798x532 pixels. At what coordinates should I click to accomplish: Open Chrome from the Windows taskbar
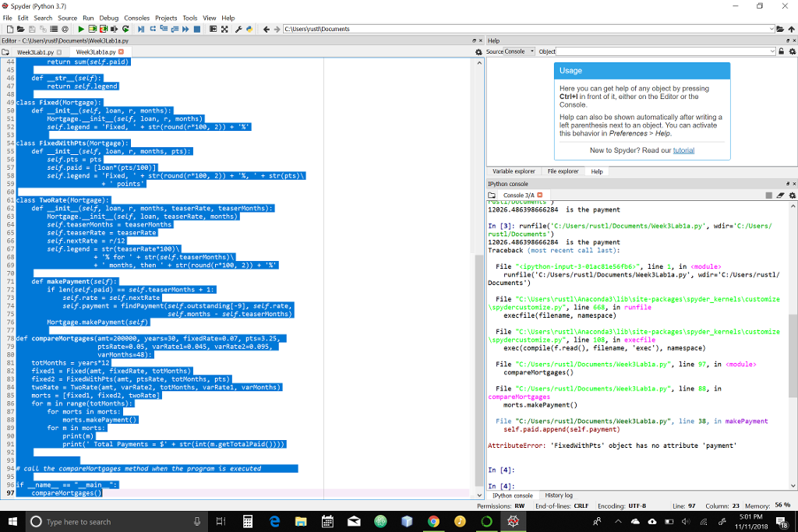tap(435, 522)
